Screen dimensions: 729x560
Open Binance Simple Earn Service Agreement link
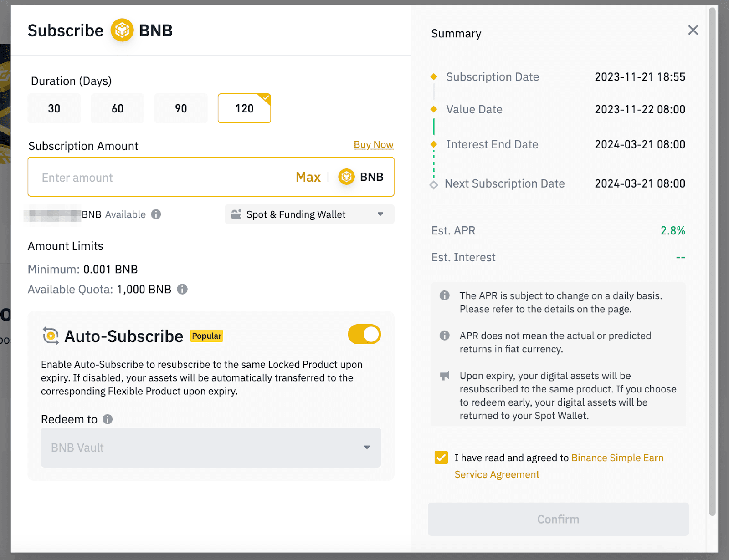559,466
